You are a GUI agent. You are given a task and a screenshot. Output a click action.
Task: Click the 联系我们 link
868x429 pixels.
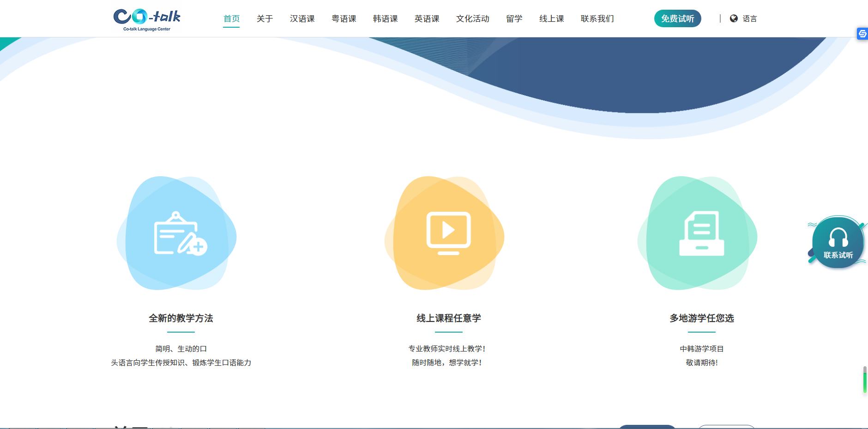597,19
